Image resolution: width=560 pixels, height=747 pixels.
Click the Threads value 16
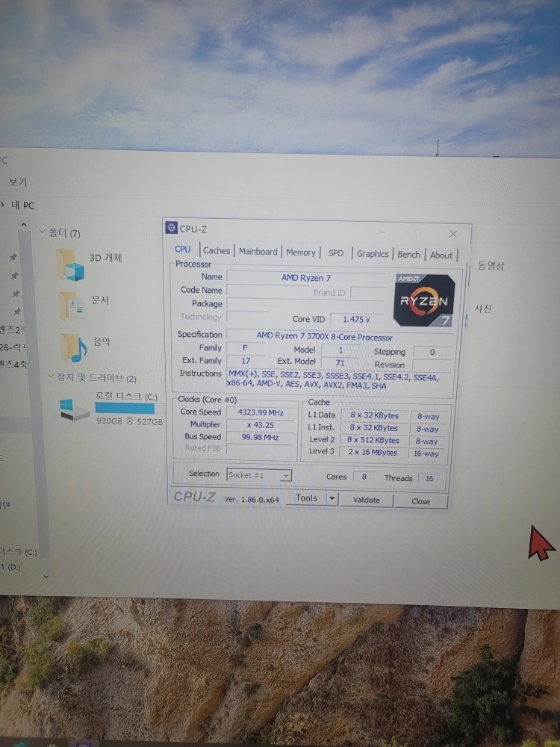(x=429, y=478)
